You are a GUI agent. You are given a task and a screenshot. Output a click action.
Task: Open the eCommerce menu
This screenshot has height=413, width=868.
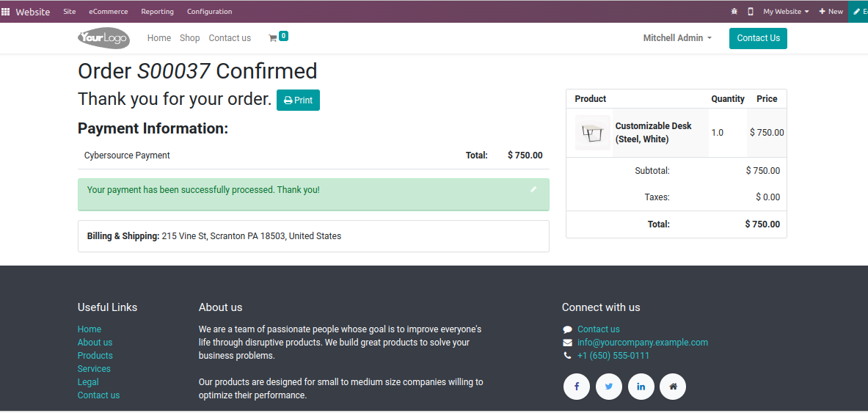point(109,12)
